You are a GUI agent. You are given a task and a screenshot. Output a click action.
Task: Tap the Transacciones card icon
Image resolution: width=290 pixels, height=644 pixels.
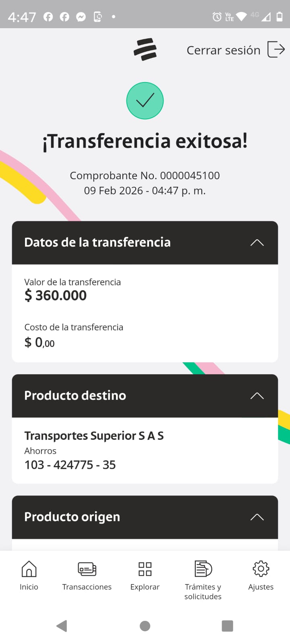pyautogui.click(x=87, y=569)
